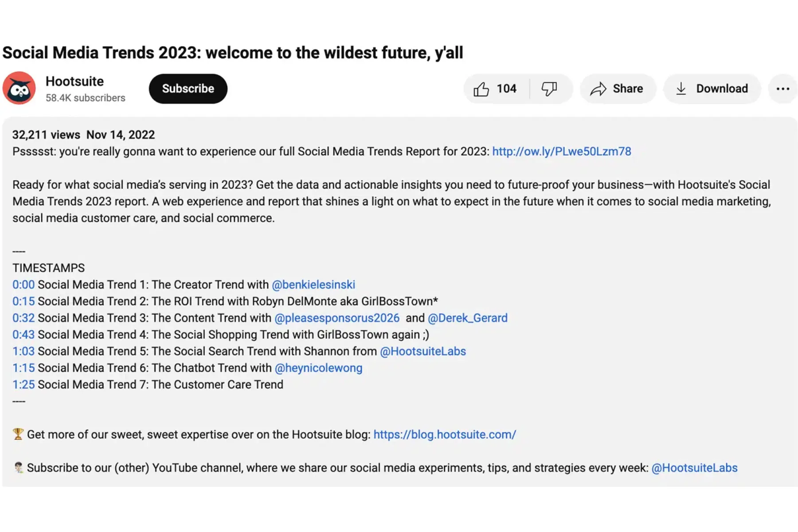Jump to timestamp 0:00
The image size is (798, 532).
pyautogui.click(x=23, y=285)
